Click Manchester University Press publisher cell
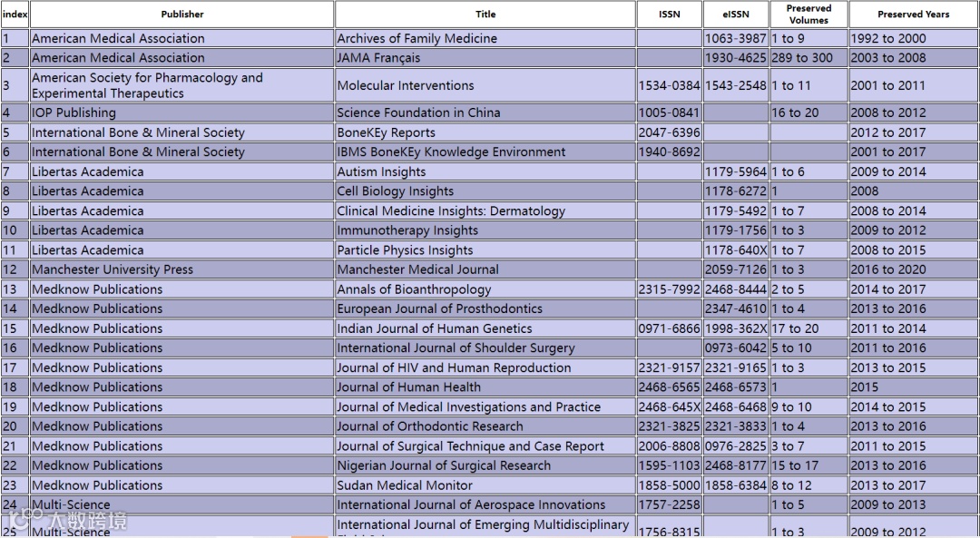 tap(181, 269)
